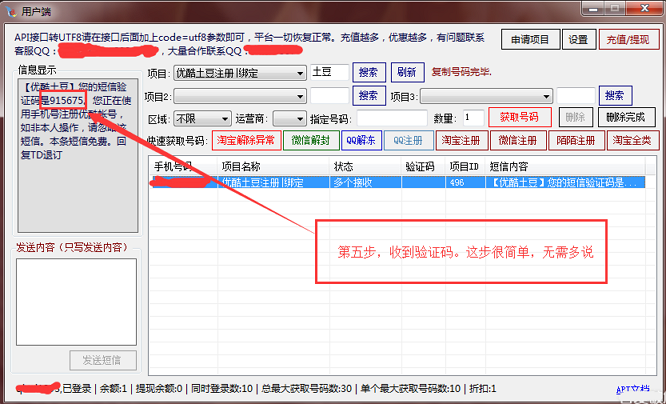Click the 验证码 column header
Viewport: 666px width, 404px height.
(x=423, y=167)
